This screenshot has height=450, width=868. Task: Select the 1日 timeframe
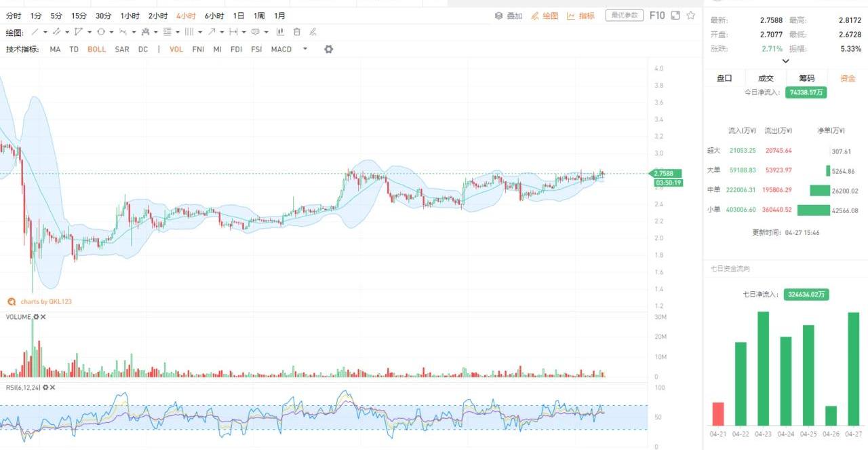pyautogui.click(x=239, y=16)
